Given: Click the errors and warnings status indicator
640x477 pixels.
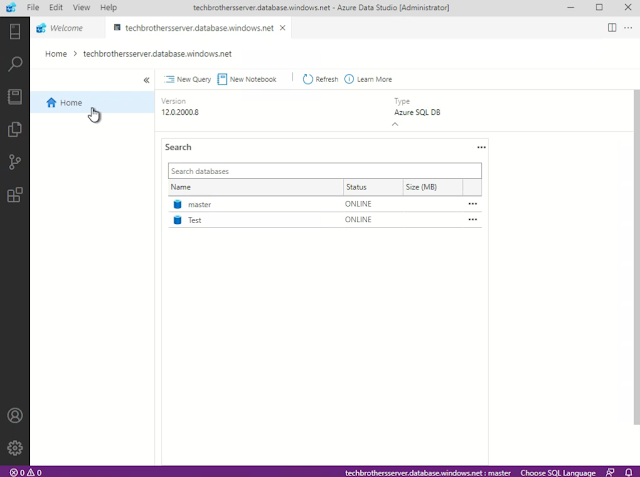Looking at the screenshot, I should [25, 473].
